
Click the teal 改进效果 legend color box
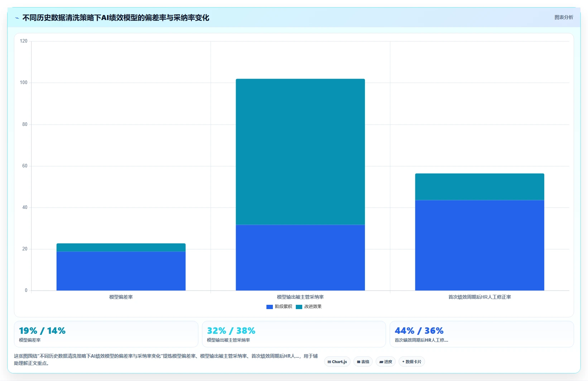[299, 307]
